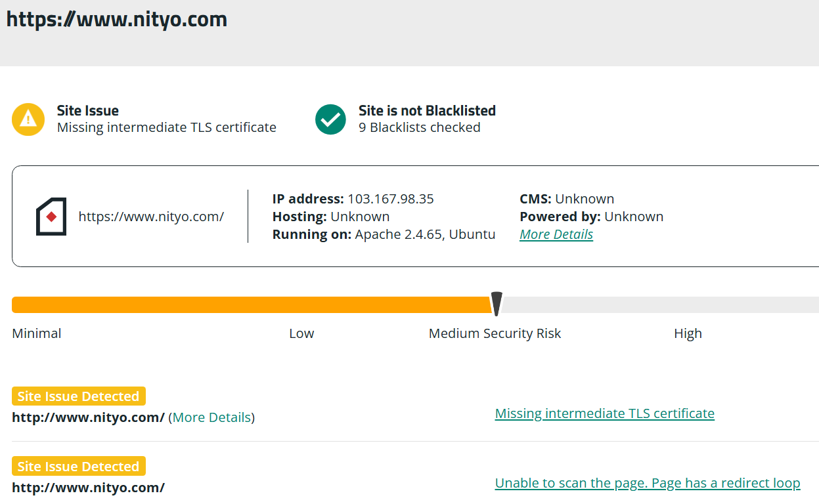This screenshot has height=504, width=819.
Task: Click the Minimal risk level label
Action: tap(37, 333)
